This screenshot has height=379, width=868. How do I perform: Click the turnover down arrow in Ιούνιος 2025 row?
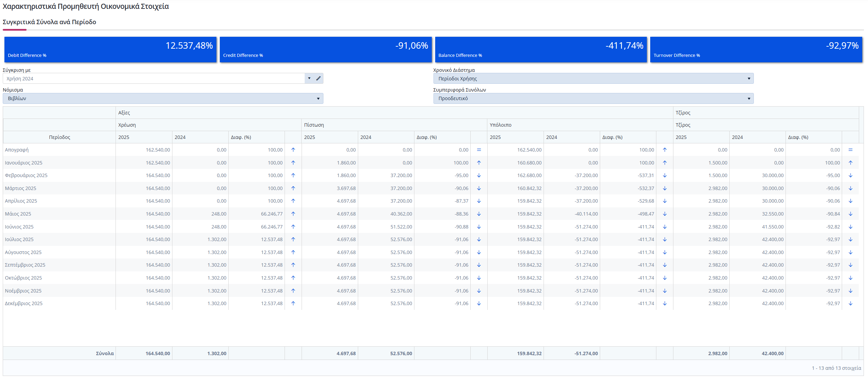tap(850, 227)
